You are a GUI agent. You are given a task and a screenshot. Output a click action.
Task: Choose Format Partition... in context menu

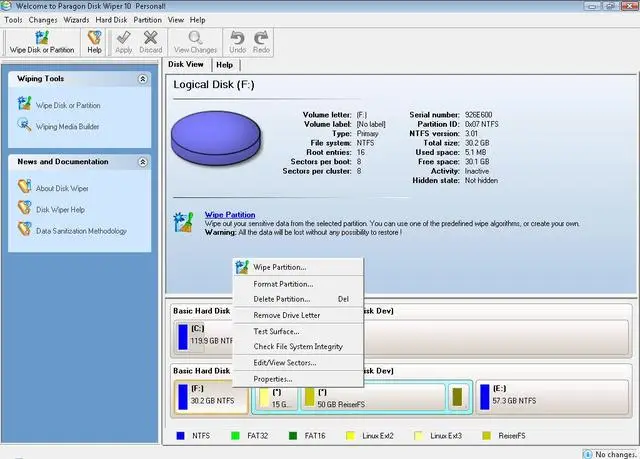click(298, 284)
